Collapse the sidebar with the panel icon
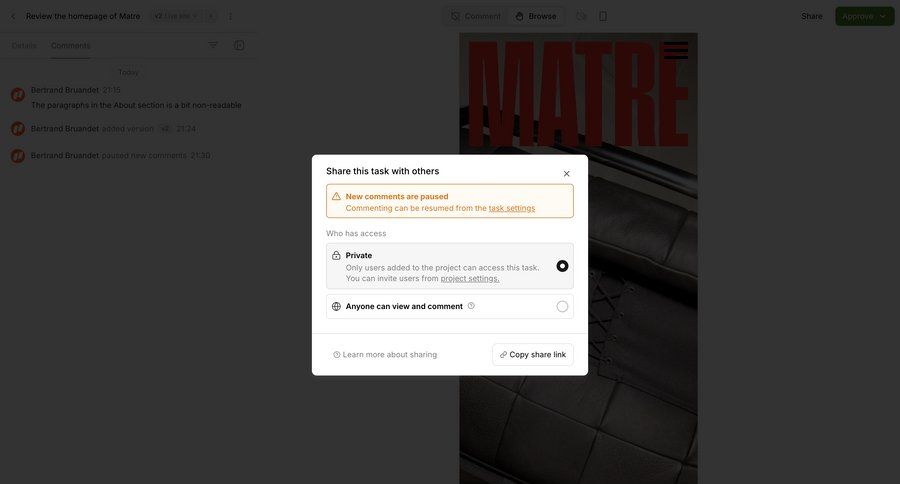This screenshot has width=900, height=484. pos(239,45)
